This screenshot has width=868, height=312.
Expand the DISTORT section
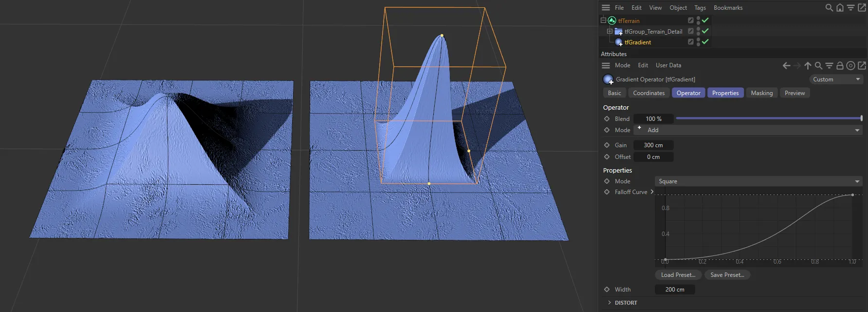[609, 303]
